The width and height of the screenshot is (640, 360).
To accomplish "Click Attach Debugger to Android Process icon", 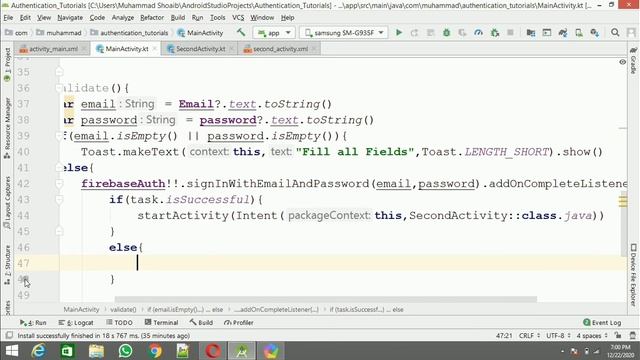I will 495,33.
